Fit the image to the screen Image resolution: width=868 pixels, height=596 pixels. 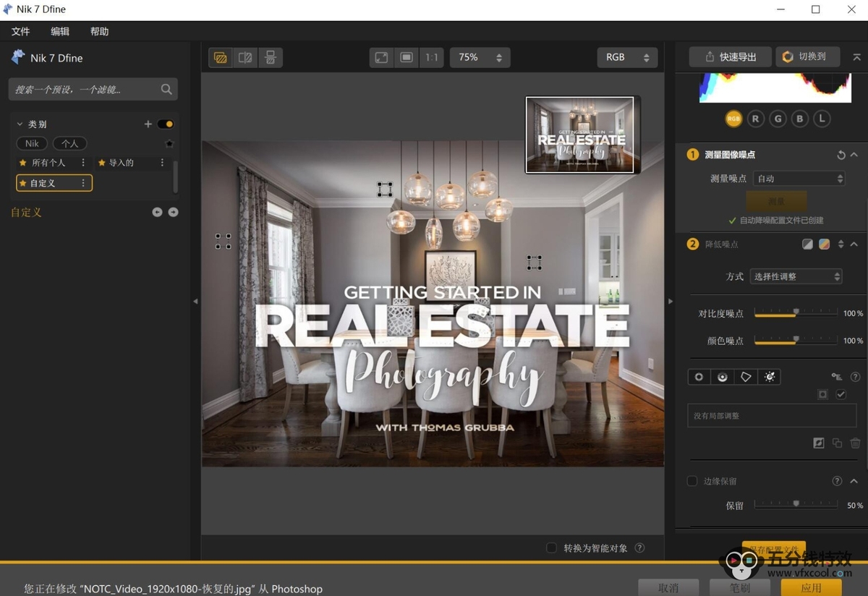coord(381,58)
